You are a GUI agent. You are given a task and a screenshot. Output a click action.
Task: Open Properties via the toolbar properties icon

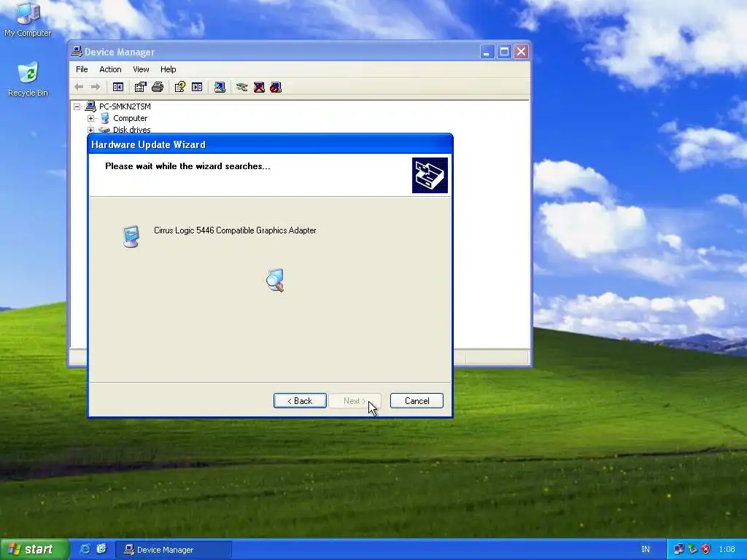click(140, 87)
